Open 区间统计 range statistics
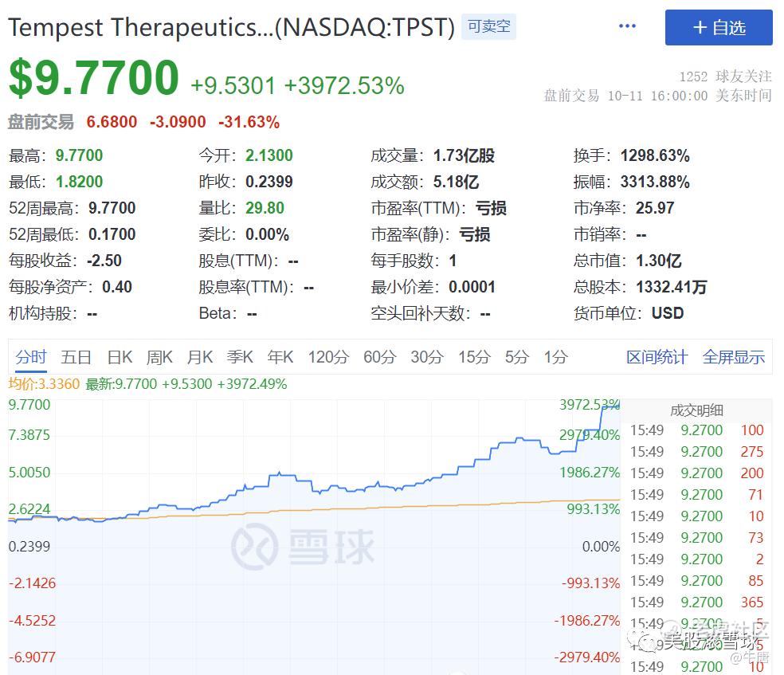Viewport: 784px width, 675px height. pyautogui.click(x=657, y=357)
